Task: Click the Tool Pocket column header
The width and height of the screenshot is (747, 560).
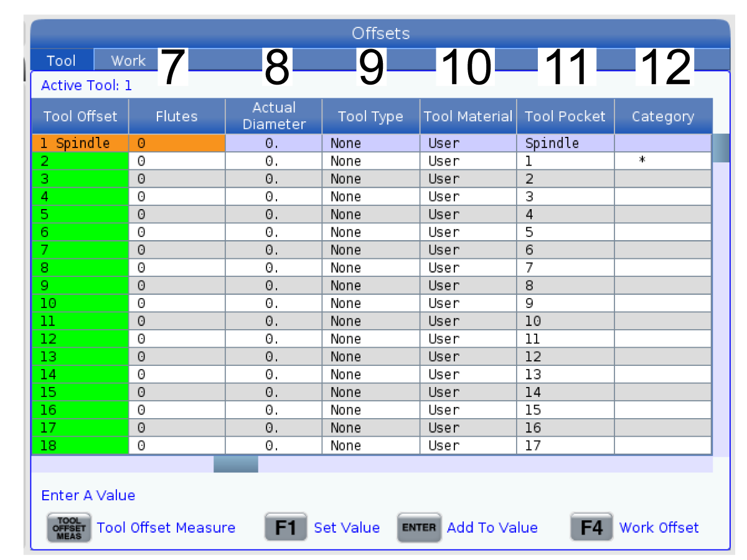Action: click(x=565, y=116)
